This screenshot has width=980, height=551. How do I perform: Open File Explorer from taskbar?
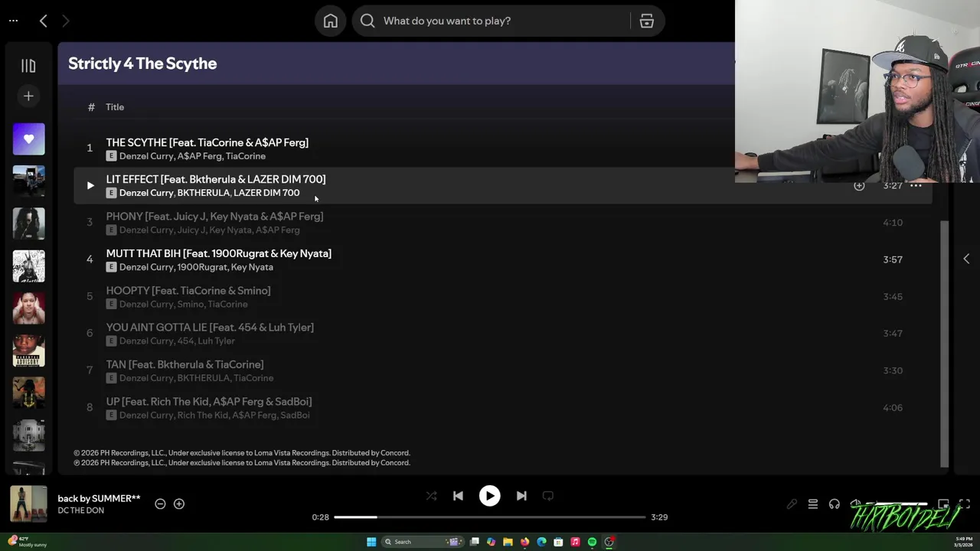click(508, 542)
